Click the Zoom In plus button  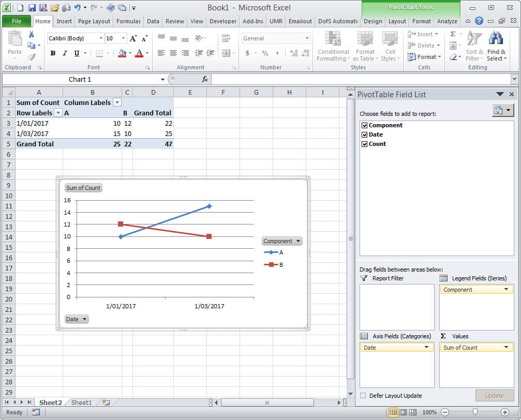tap(505, 412)
